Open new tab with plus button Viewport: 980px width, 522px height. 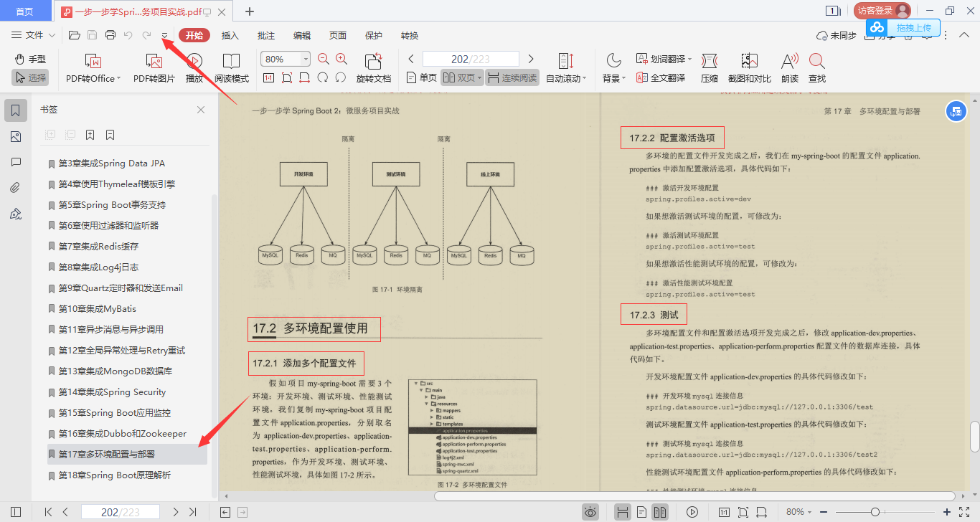[250, 11]
